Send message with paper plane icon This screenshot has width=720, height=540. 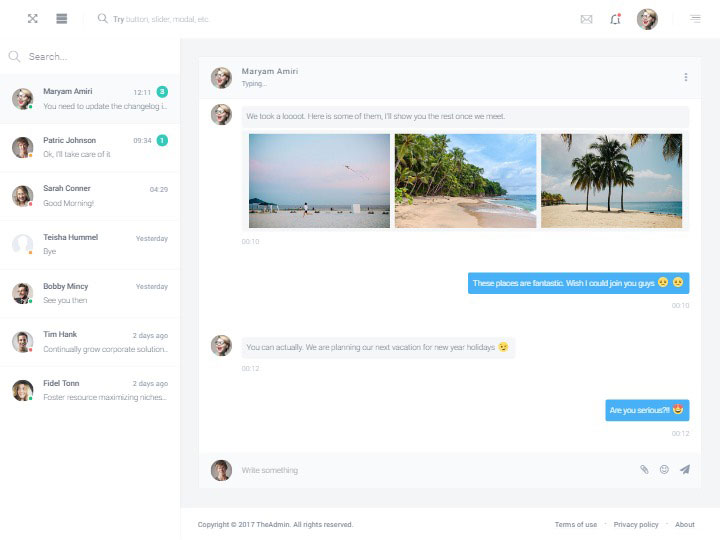coord(685,469)
